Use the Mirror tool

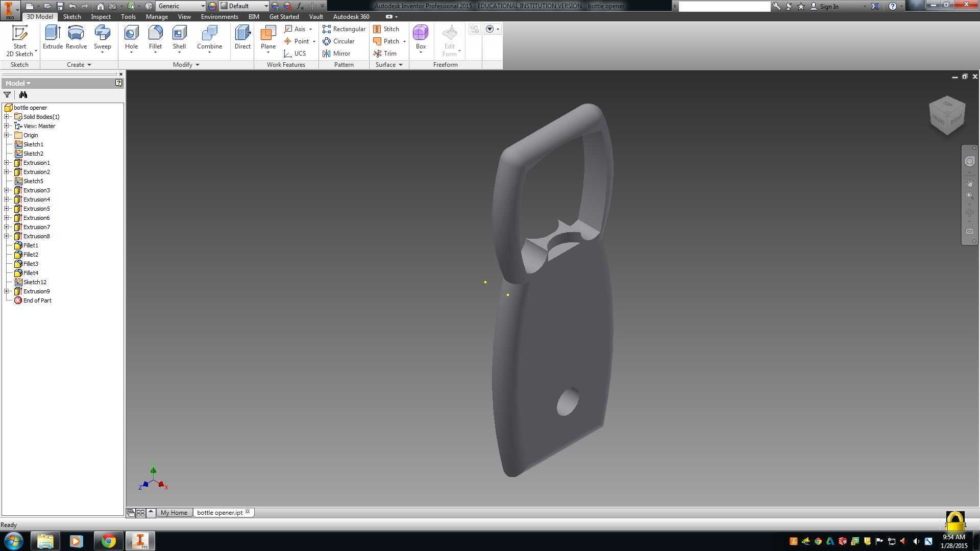[x=336, y=54]
